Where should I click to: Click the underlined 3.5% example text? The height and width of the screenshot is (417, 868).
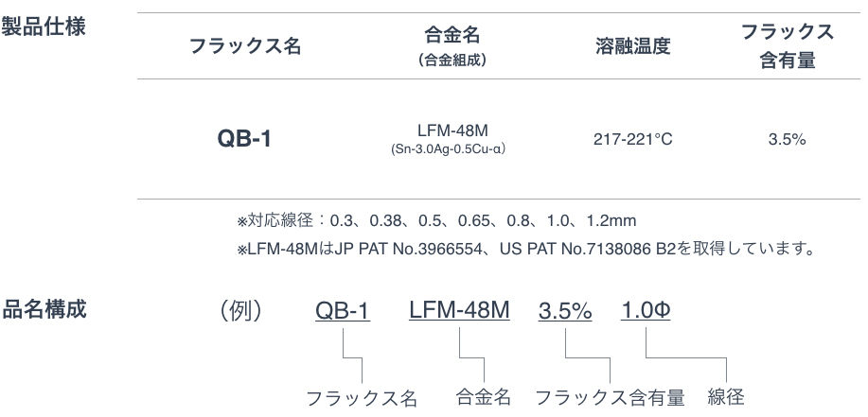coord(565,311)
